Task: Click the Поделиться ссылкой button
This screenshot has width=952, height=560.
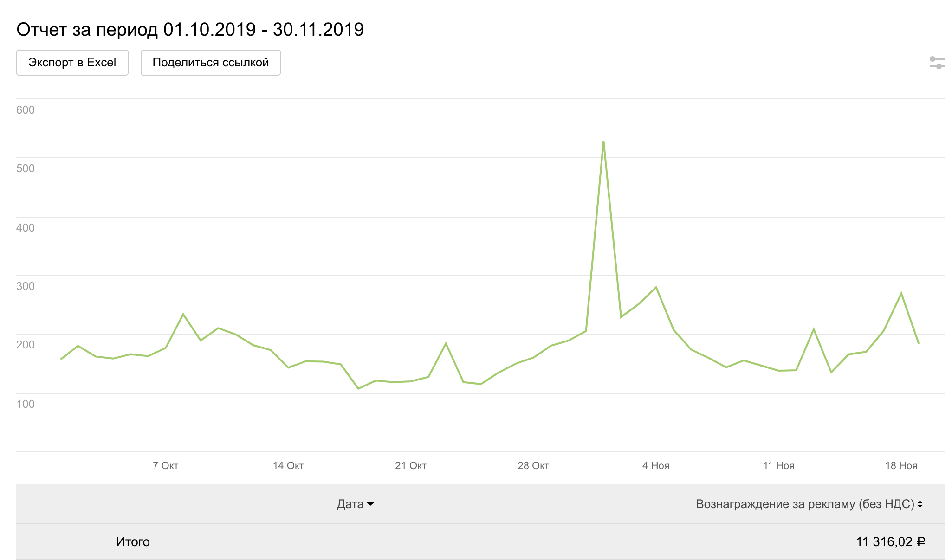Action: (x=210, y=63)
